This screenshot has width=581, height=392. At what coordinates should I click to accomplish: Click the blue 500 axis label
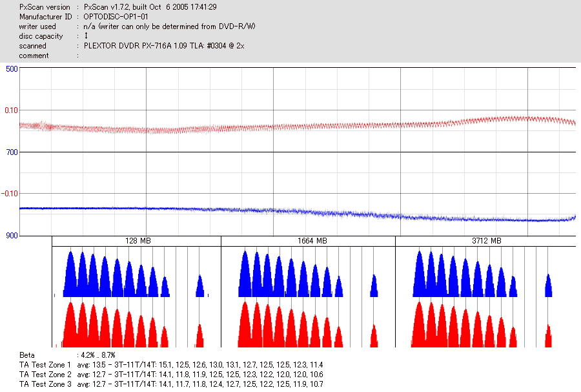12,69
